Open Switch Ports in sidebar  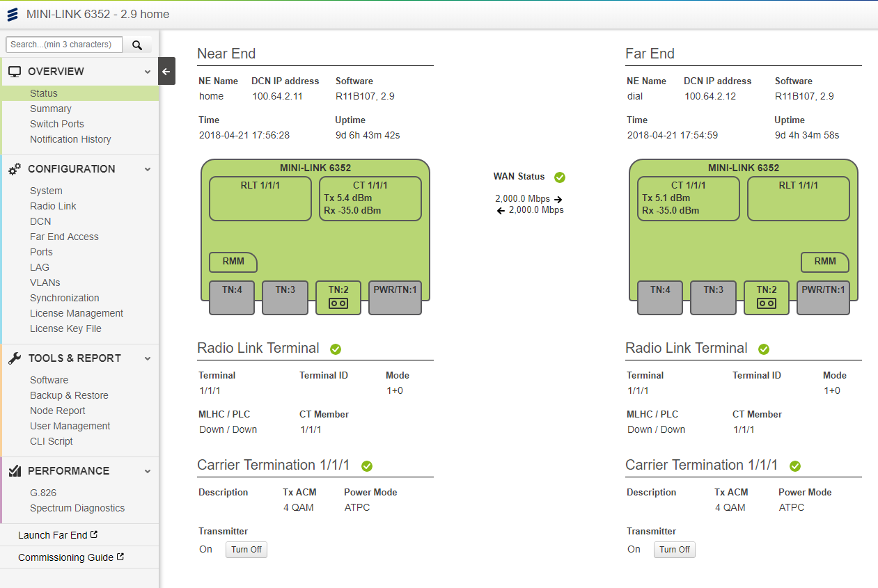(57, 124)
